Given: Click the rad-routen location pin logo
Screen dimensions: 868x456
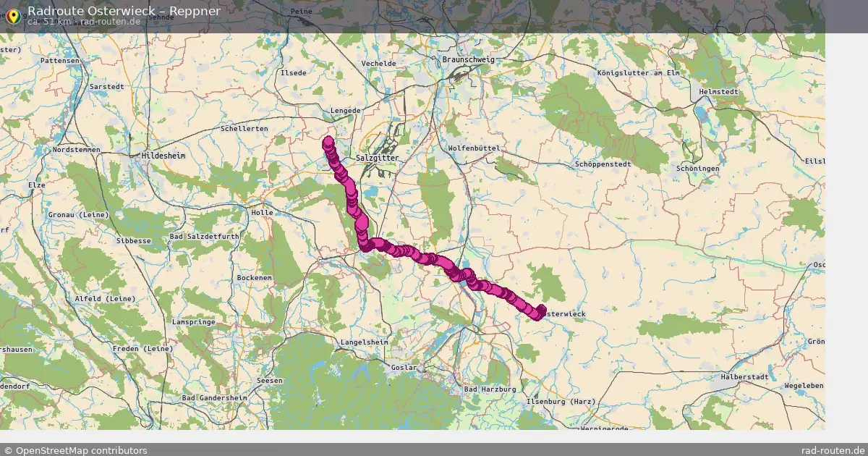Looking at the screenshot, I should [x=13, y=14].
